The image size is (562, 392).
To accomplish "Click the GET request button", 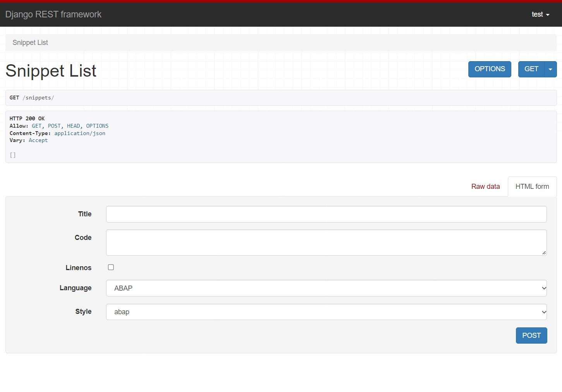I will pos(531,69).
